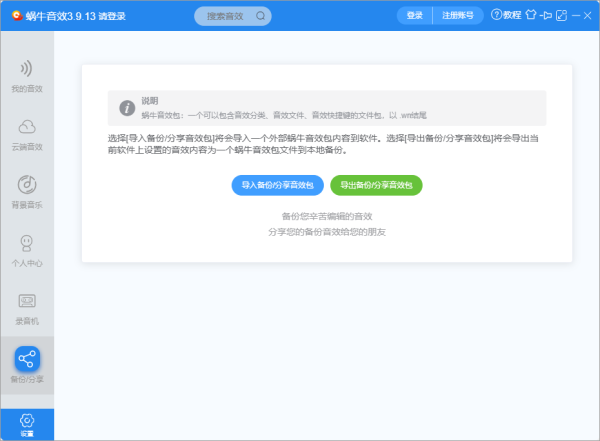This screenshot has width=600, height=441.
Task: Select the 备份/分享 share section
Action: point(27,365)
